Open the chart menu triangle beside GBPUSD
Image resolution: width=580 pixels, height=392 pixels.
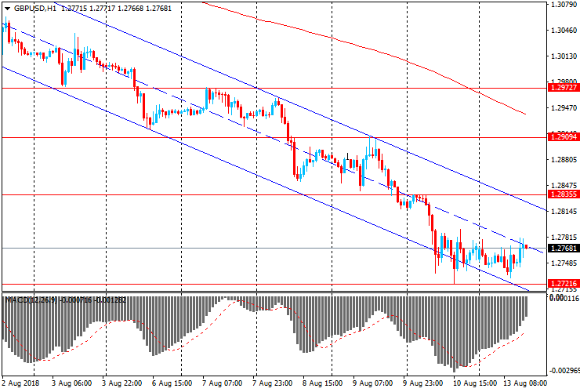click(7, 9)
